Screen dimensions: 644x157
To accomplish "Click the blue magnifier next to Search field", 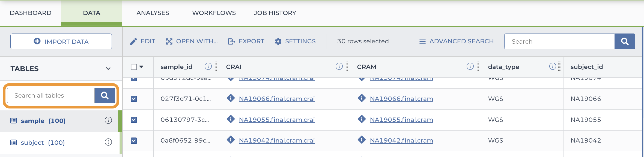I will pyautogui.click(x=625, y=41).
